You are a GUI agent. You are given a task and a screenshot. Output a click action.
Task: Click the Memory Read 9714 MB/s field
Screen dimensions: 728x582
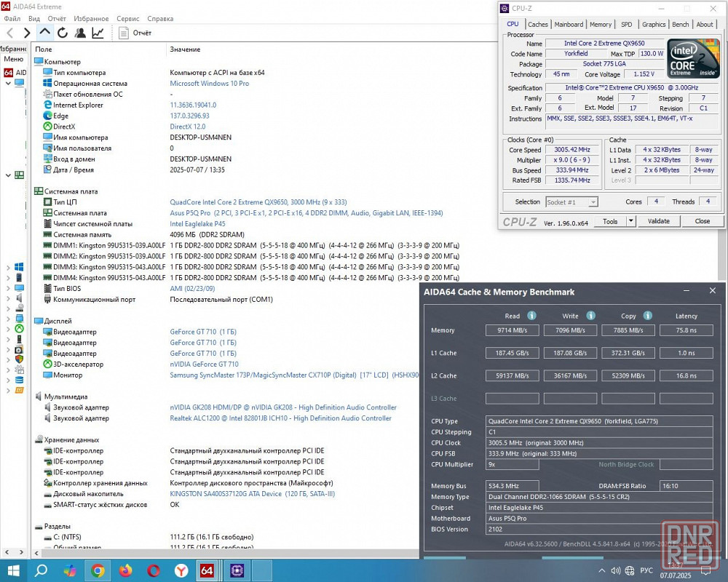coord(512,330)
